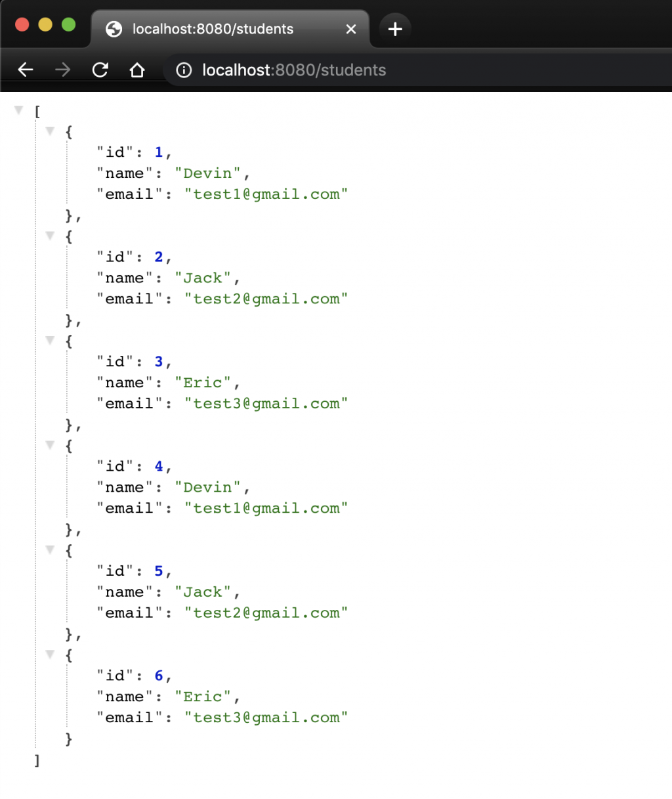
Task: Close the localhost:8080/students tab
Action: pos(351,29)
